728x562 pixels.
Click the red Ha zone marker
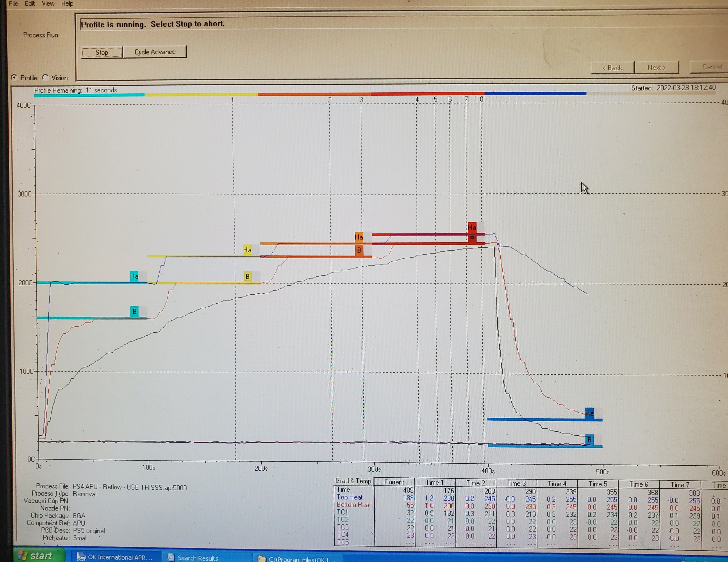pyautogui.click(x=472, y=228)
